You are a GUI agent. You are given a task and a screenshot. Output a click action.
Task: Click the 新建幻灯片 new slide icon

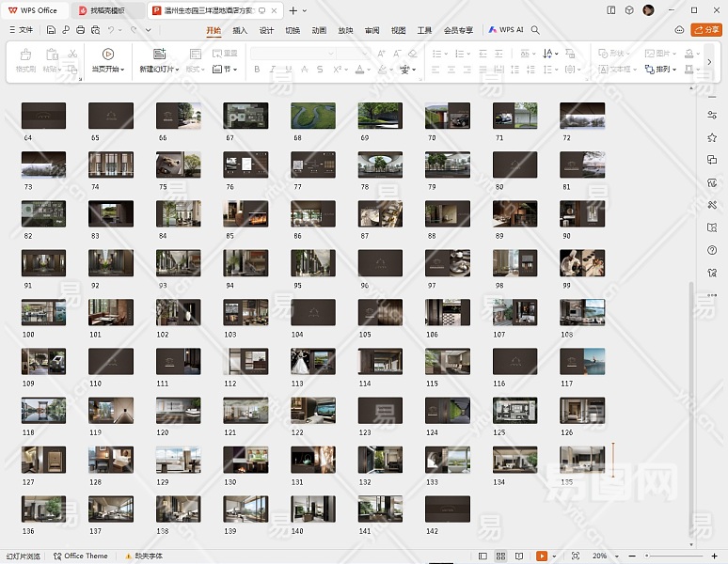tap(159, 55)
